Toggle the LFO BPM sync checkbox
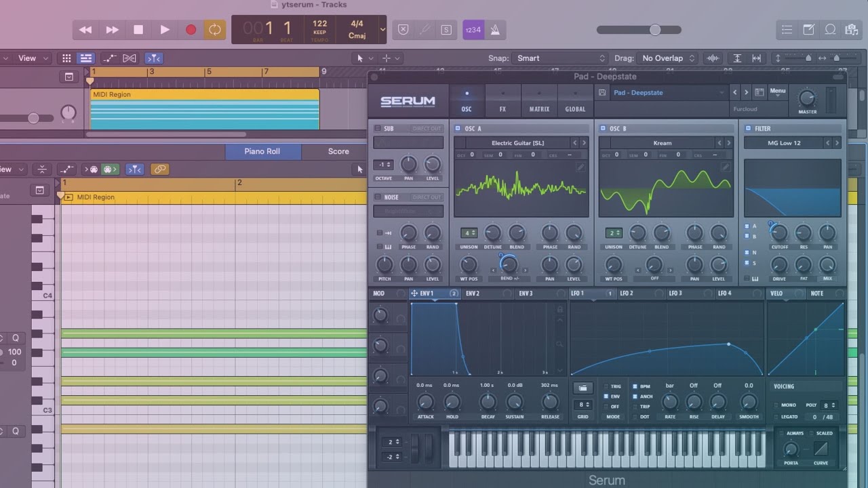The image size is (868, 488). [x=635, y=386]
